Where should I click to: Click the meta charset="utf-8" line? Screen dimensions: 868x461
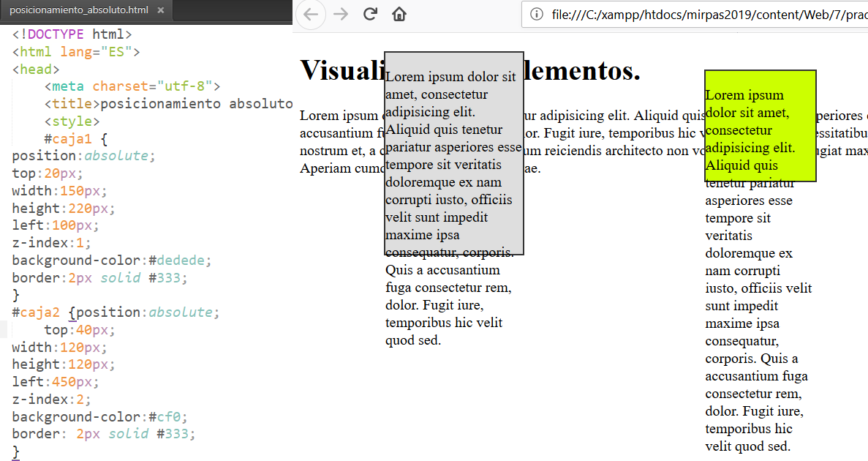pos(132,86)
